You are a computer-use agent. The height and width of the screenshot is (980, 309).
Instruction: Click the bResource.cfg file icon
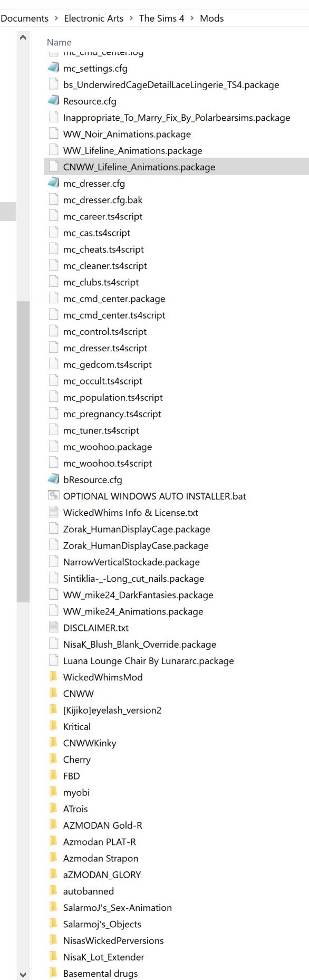[x=53, y=479]
